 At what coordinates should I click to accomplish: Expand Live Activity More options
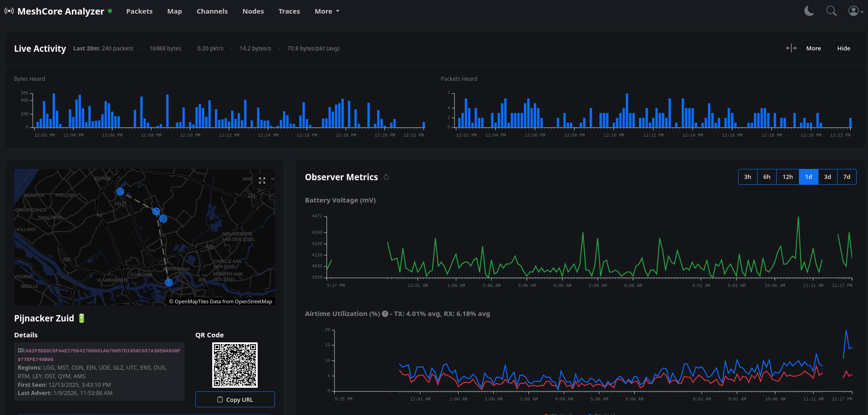(813, 48)
